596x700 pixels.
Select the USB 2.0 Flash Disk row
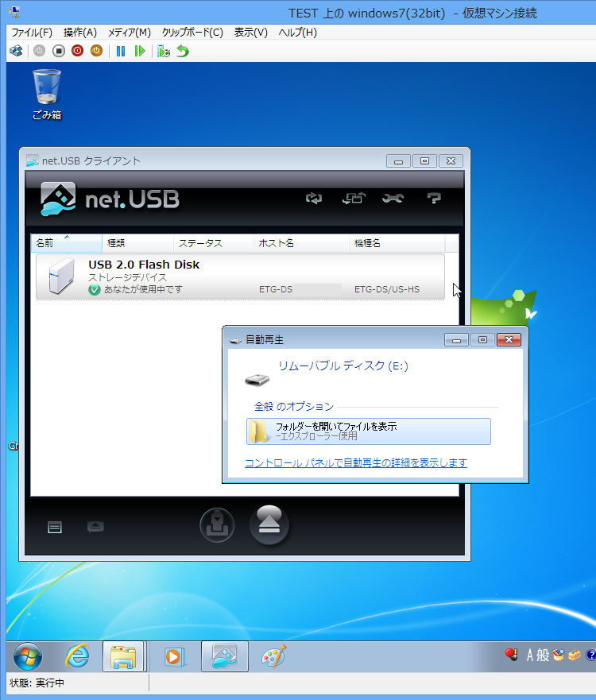coord(240,277)
